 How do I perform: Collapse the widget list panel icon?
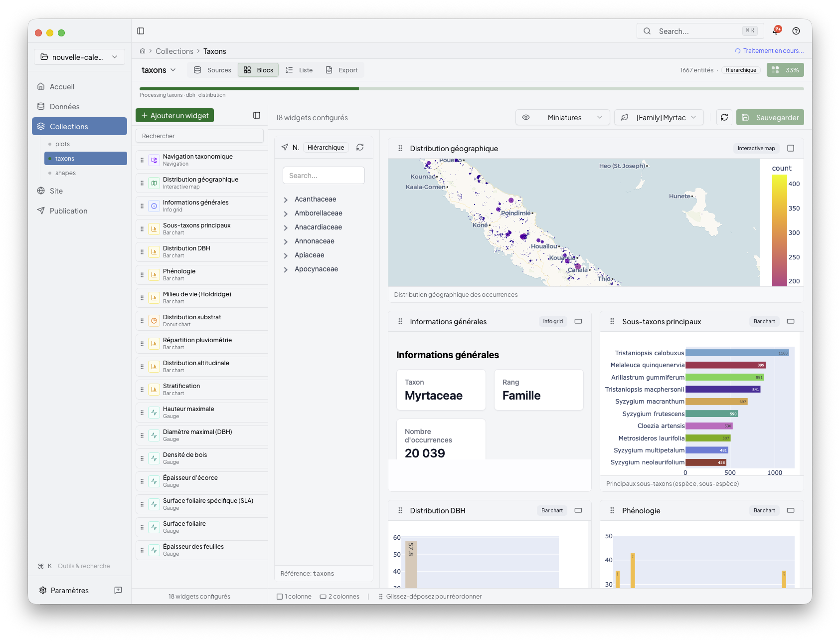click(257, 115)
